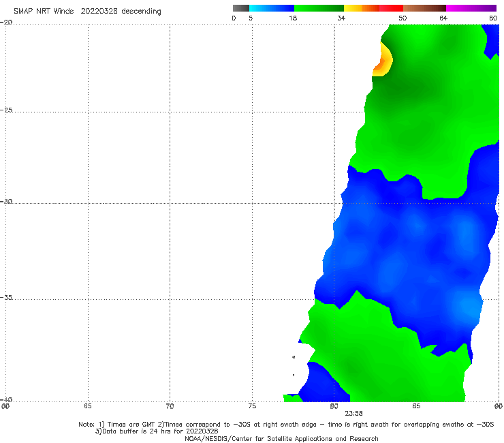504x443 pixels.
Task: Click the longitude label "90"
Action: (x=499, y=406)
